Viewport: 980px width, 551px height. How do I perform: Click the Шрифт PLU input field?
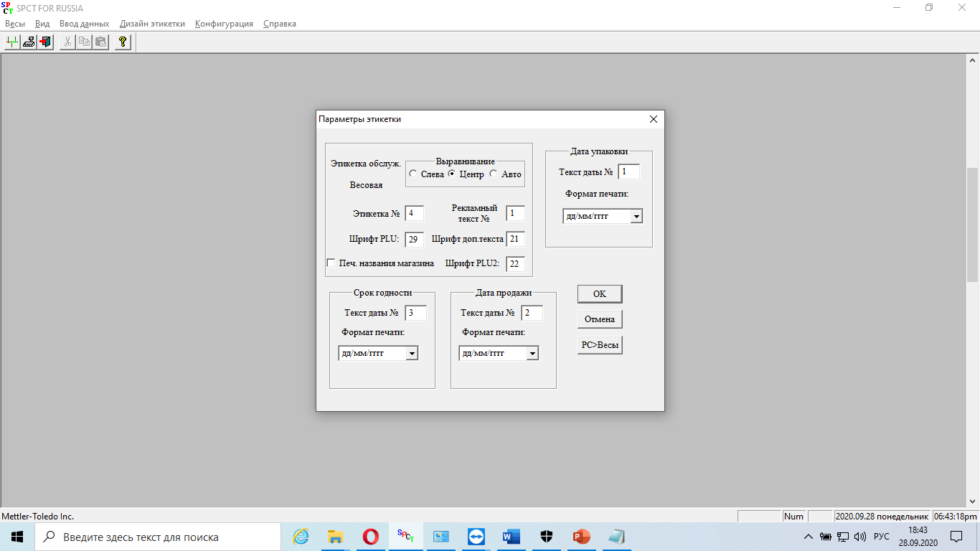[x=414, y=239]
